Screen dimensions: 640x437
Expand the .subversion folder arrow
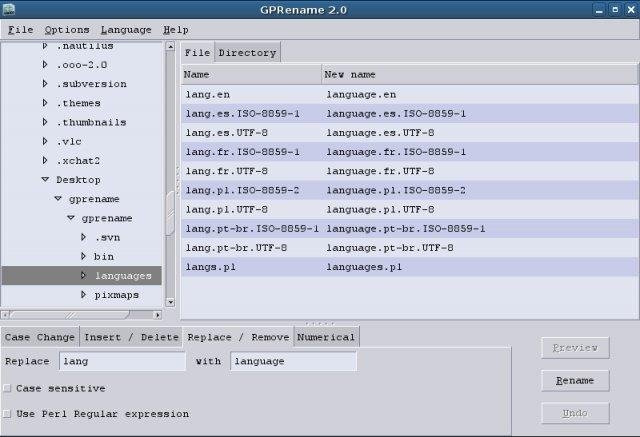pos(45,84)
